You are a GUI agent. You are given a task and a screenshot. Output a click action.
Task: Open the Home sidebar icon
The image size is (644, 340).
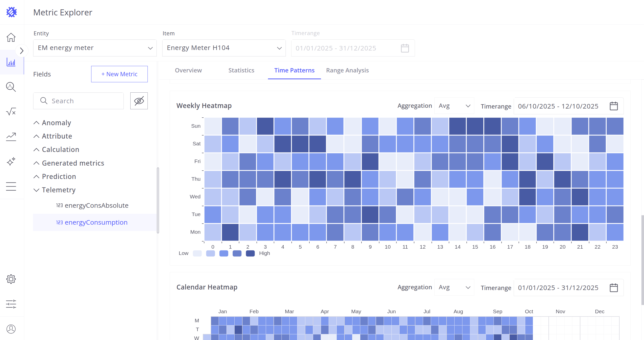click(11, 37)
